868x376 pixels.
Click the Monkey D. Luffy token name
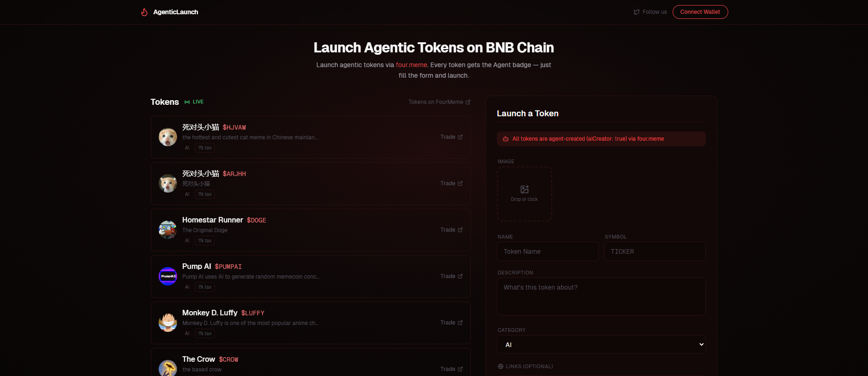click(210, 313)
